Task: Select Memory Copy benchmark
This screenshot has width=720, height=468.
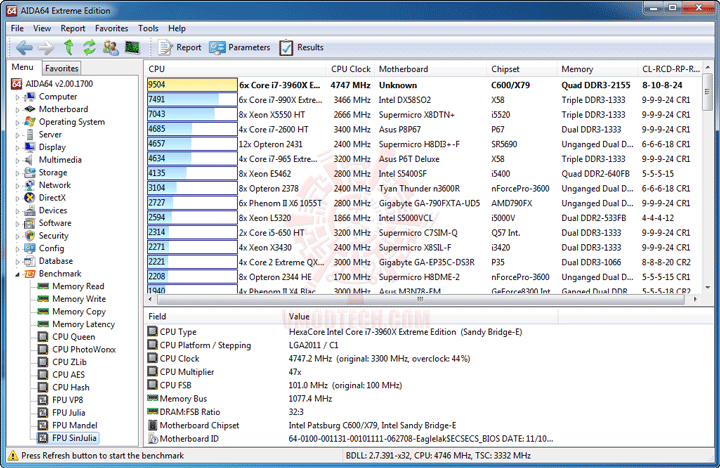Action: (79, 311)
